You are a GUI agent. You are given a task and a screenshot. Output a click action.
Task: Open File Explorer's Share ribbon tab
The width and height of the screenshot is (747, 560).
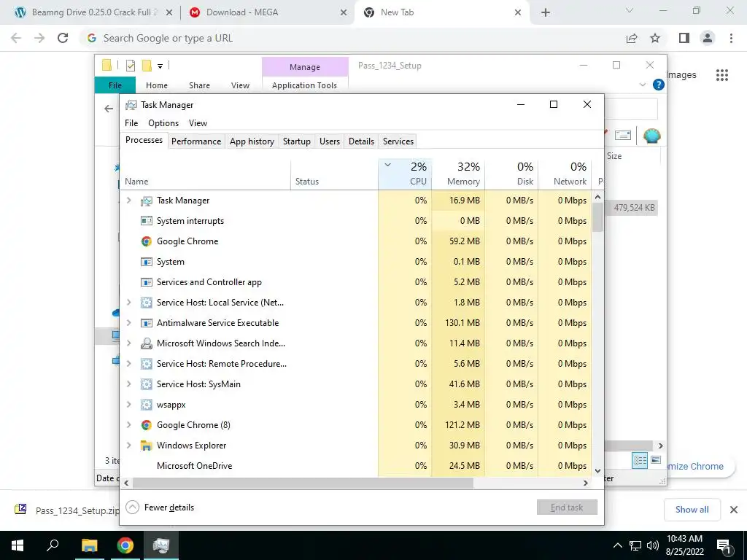click(x=199, y=85)
